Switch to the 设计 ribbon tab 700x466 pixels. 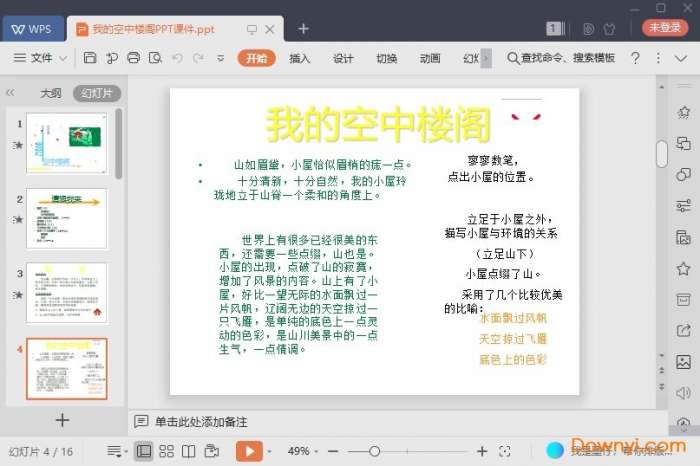point(343,58)
